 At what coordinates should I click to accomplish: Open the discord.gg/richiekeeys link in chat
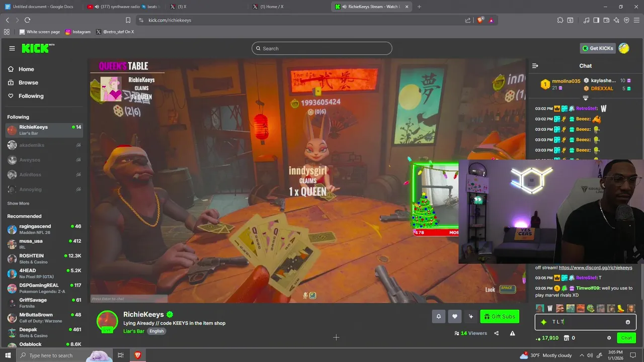click(595, 267)
